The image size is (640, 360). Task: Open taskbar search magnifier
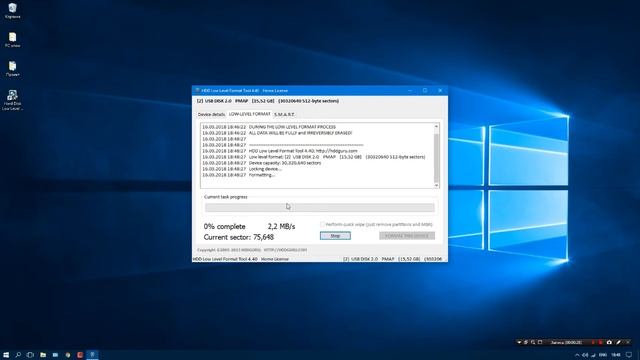click(x=18, y=355)
